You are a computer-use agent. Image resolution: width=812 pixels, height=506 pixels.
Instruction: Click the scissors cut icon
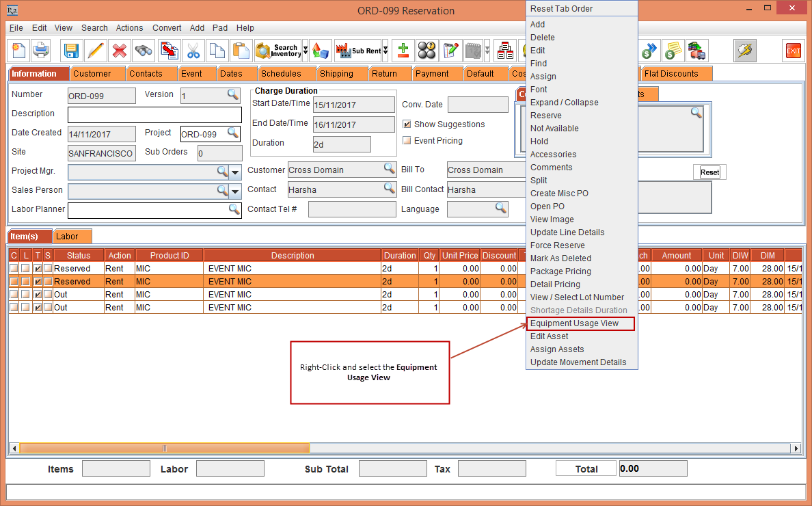(193, 51)
